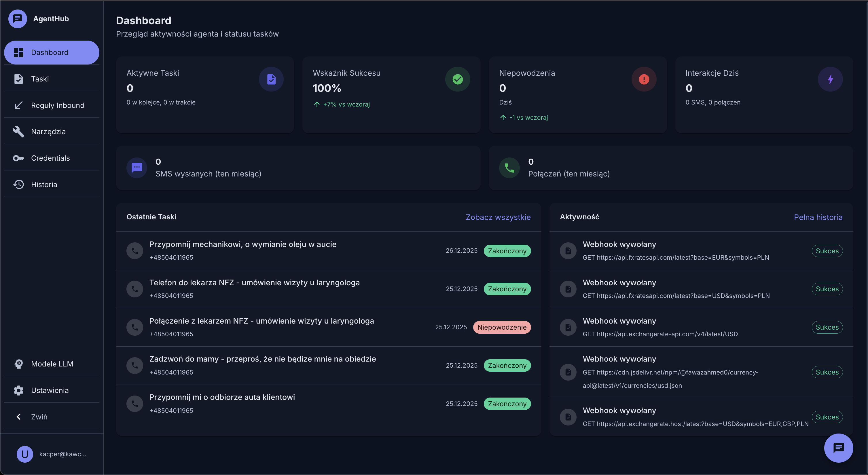The image size is (868, 475).
Task: Open the floating chat button
Action: (838, 448)
